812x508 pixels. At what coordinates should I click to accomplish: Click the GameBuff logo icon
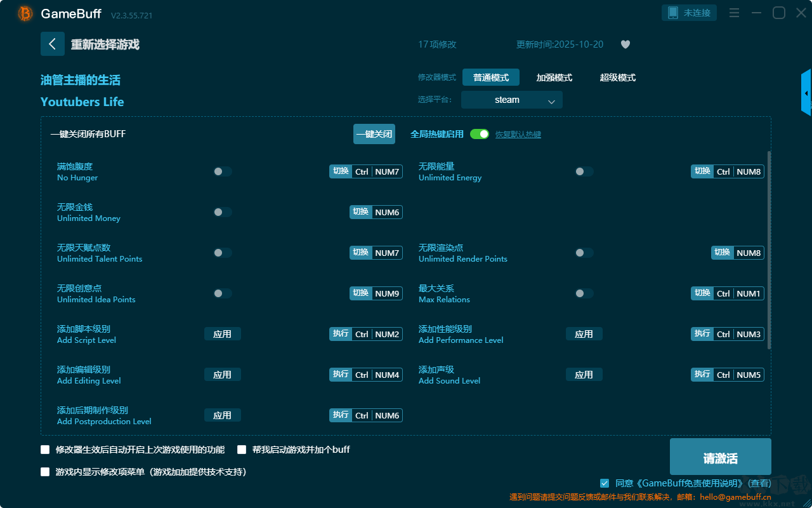pos(25,13)
